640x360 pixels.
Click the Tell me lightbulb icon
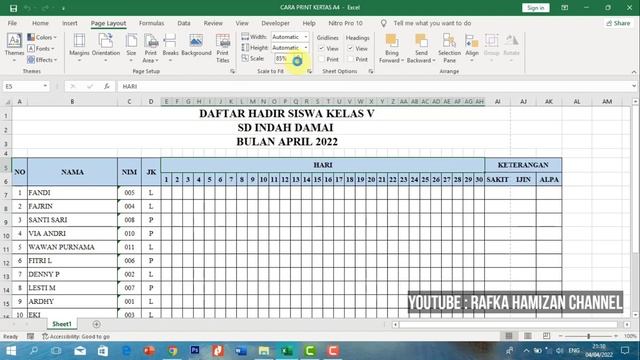384,24
